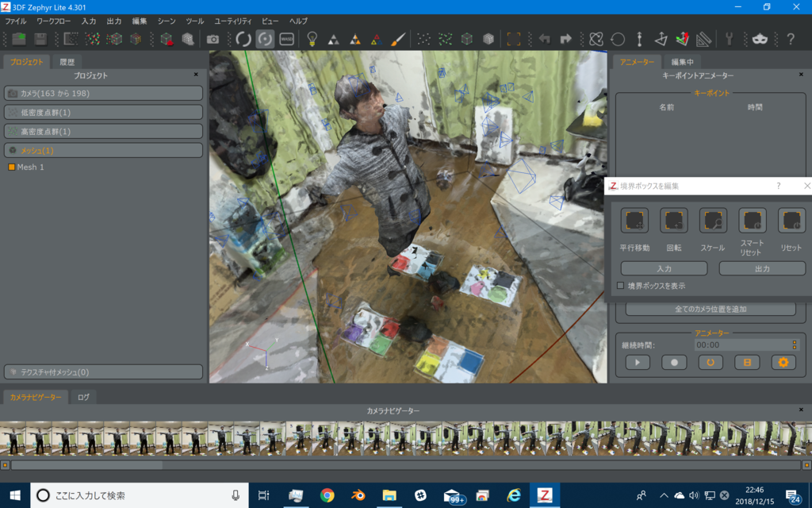Click the atom-shaped orbit icon
Screen dimensions: 812x508
click(x=596, y=39)
